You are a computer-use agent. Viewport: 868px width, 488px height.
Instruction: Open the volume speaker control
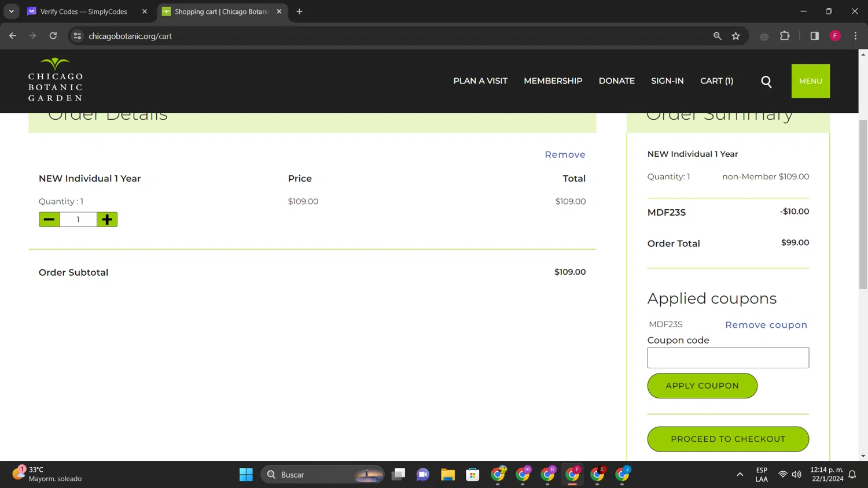pos(797,475)
